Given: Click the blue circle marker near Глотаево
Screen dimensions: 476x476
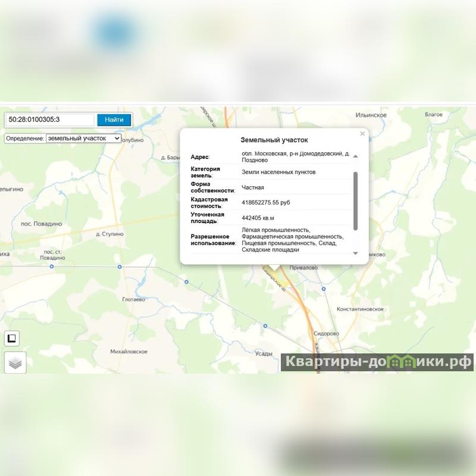Looking at the screenshot, I should [x=186, y=282].
